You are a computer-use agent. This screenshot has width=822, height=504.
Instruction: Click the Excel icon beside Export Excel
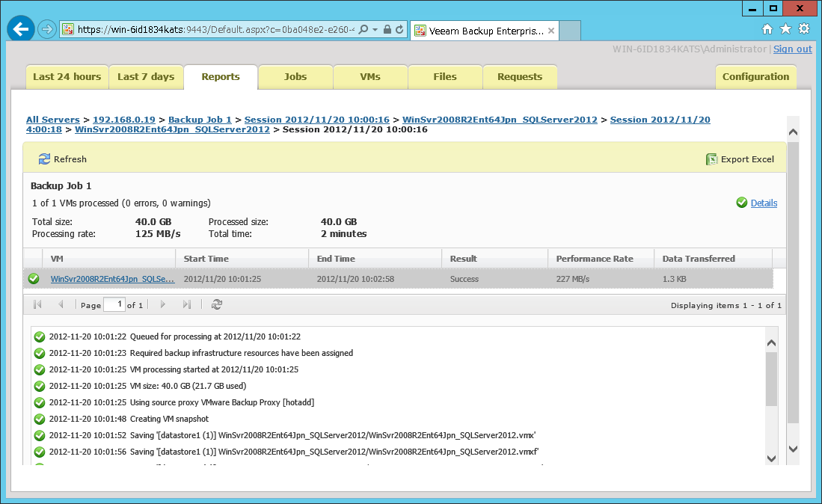(x=711, y=159)
